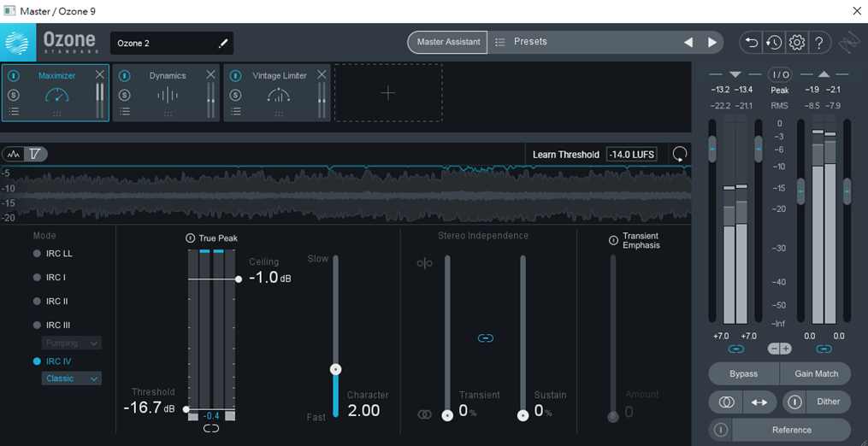868x446 pixels.
Task: Open the Maximizer module preset list
Action: click(14, 111)
